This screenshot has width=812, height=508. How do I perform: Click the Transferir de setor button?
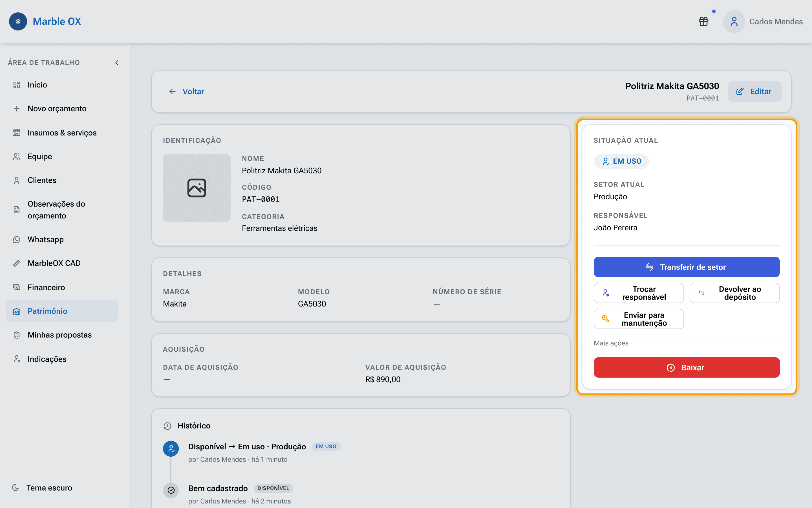pos(687,267)
